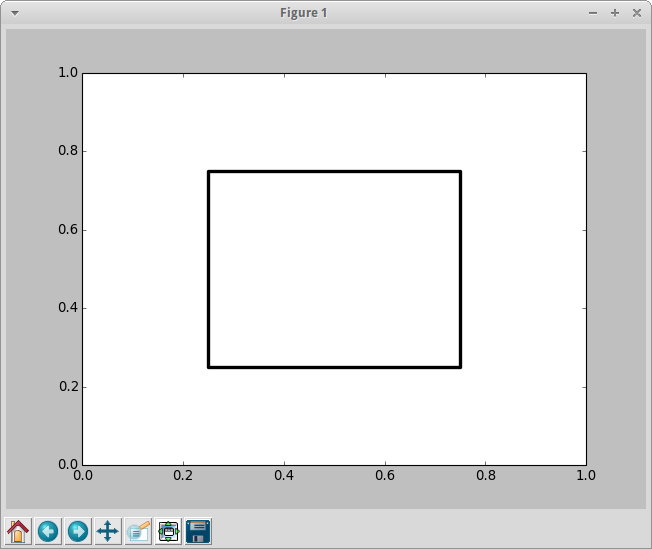
Task: Click the x-axis tick label 0.8
Action: pos(486,475)
